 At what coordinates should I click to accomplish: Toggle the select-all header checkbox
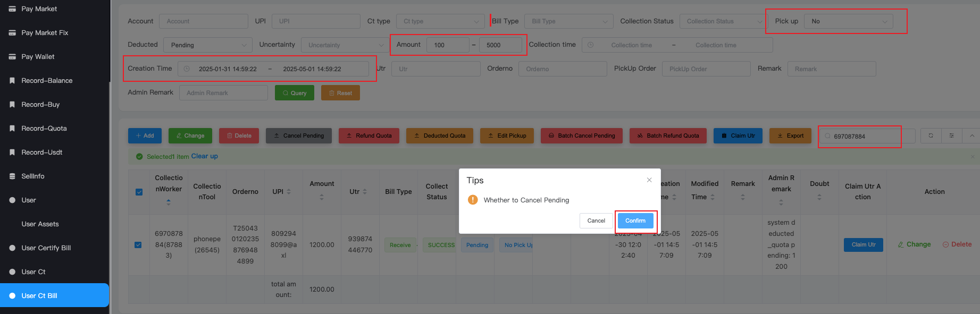click(139, 192)
